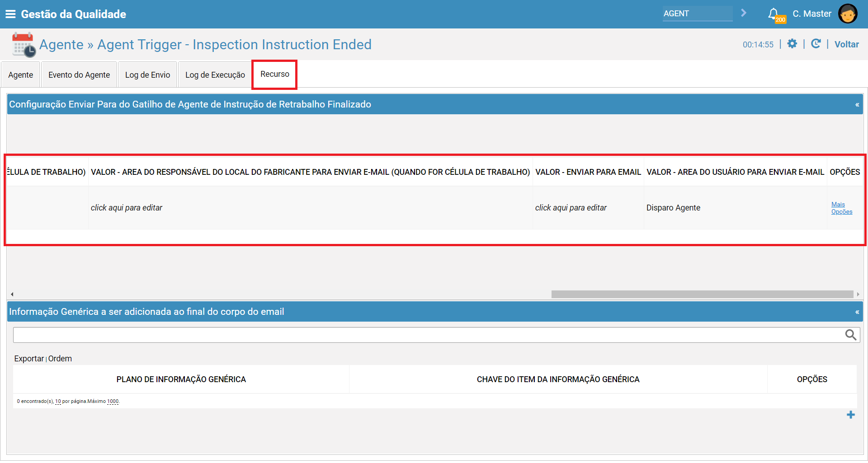This screenshot has height=463, width=868.
Task: Select the Recurso tab
Action: [275, 74]
